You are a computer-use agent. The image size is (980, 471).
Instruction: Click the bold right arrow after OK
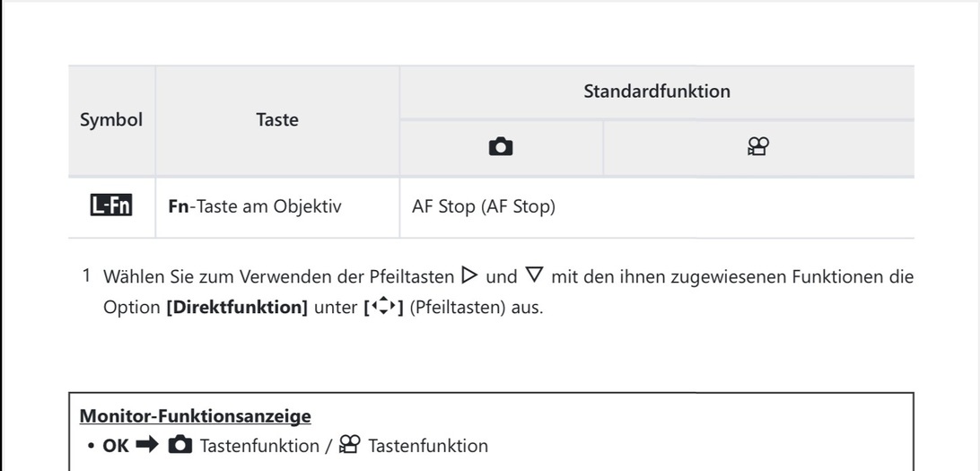click(147, 446)
